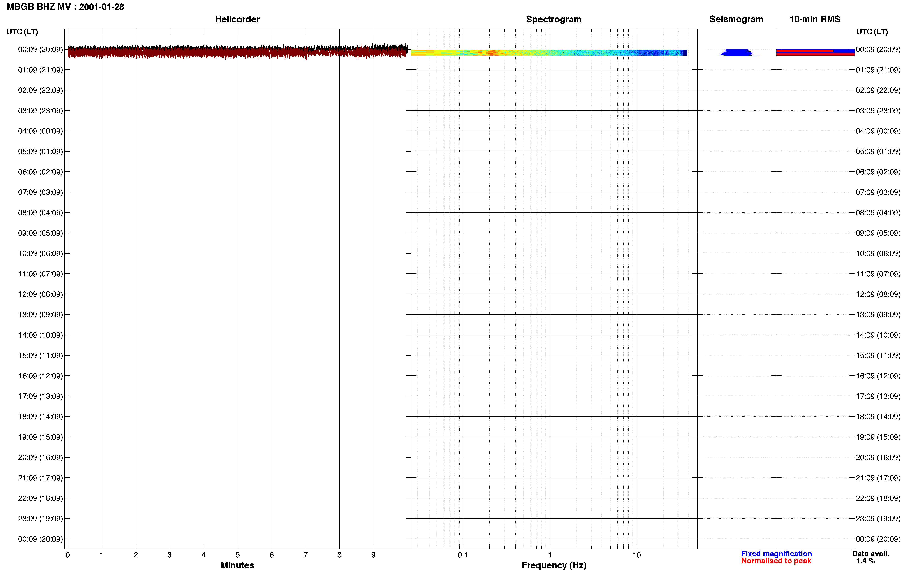Click the '1' tick on the Minutes axis
The image size is (924, 578).
[102, 555]
